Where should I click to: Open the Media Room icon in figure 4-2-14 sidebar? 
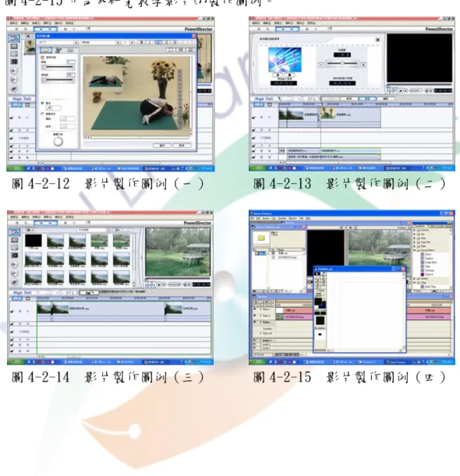14,232
